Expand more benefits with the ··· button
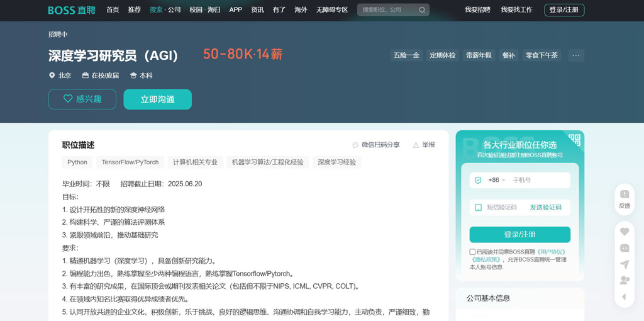This screenshot has width=644, height=321. coord(575,55)
